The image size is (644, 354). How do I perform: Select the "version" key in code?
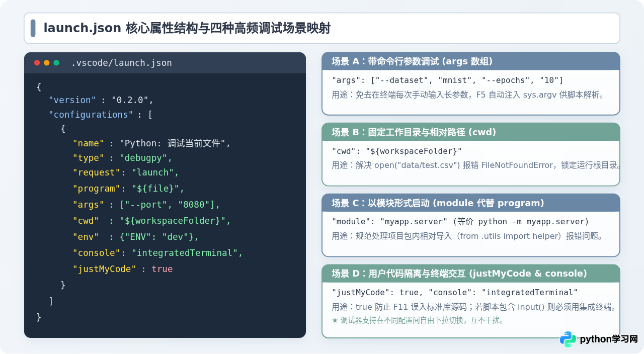tap(72, 100)
